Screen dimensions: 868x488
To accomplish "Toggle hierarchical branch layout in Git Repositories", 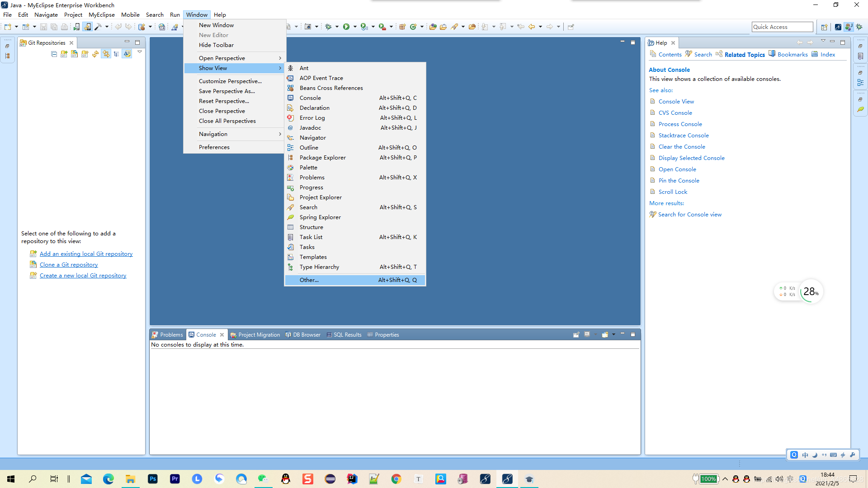I will click(117, 54).
